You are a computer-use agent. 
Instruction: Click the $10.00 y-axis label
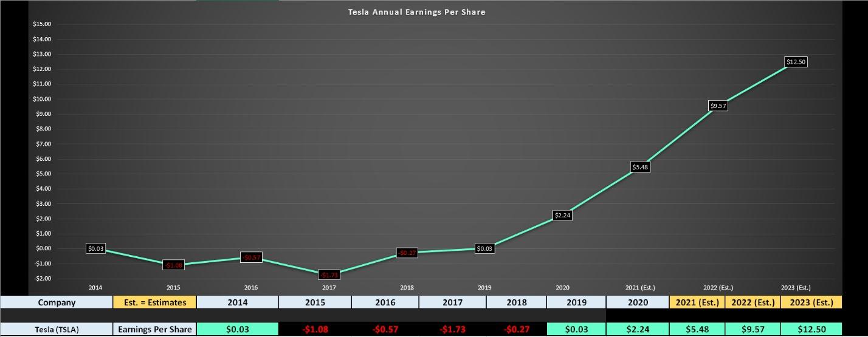point(42,99)
